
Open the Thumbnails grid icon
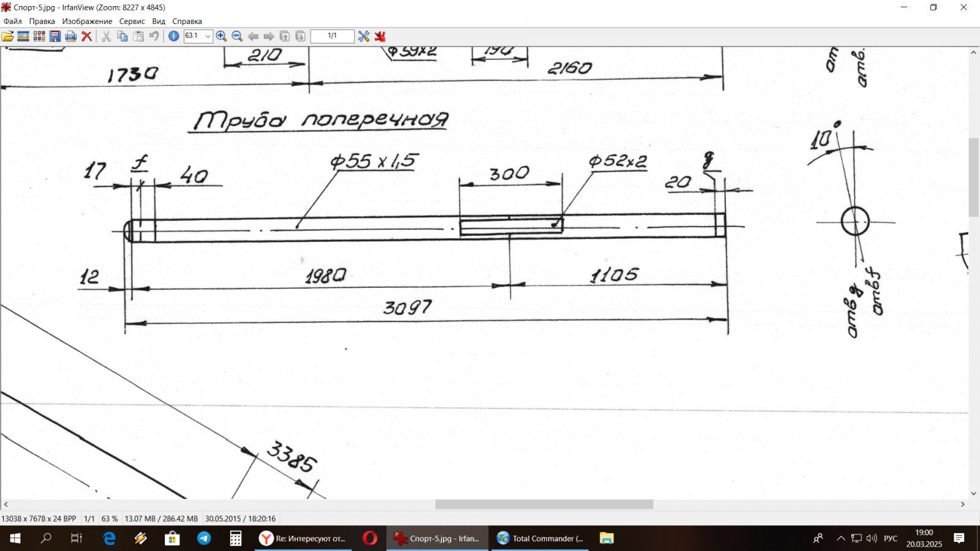39,37
